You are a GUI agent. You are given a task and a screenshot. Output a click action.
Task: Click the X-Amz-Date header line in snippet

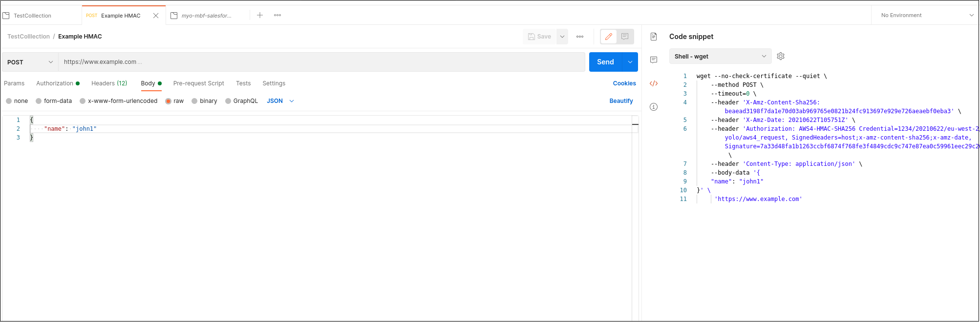(783, 120)
